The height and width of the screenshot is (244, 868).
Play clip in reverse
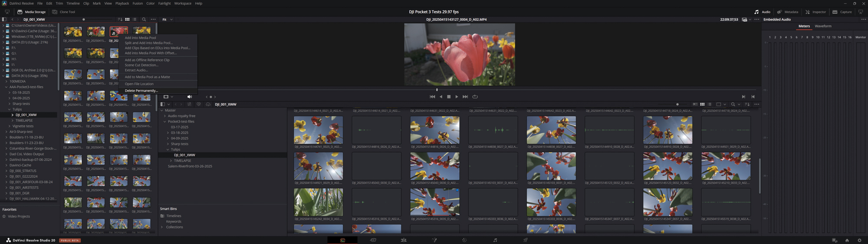coord(441,97)
